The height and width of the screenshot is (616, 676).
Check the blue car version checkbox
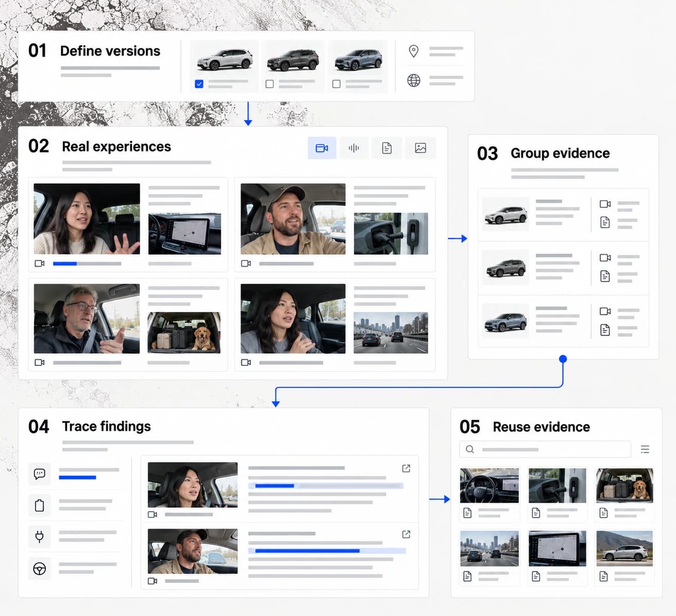click(336, 84)
